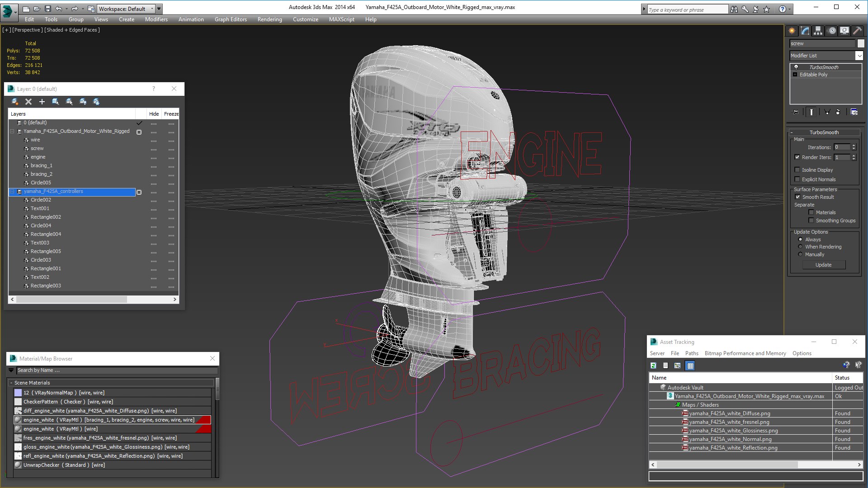This screenshot has height=488, width=868.
Task: Toggle Render Iters checkbox
Action: pyautogui.click(x=797, y=157)
